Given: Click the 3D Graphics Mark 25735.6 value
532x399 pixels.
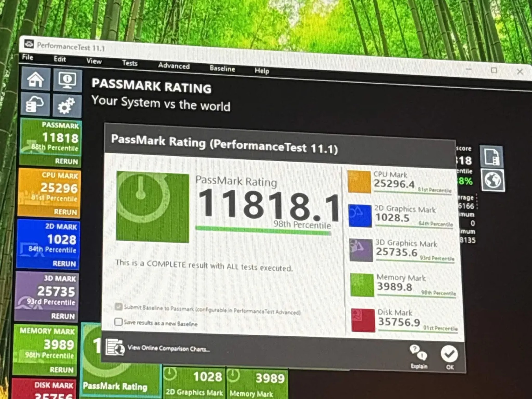Looking at the screenshot, I should (x=397, y=252).
